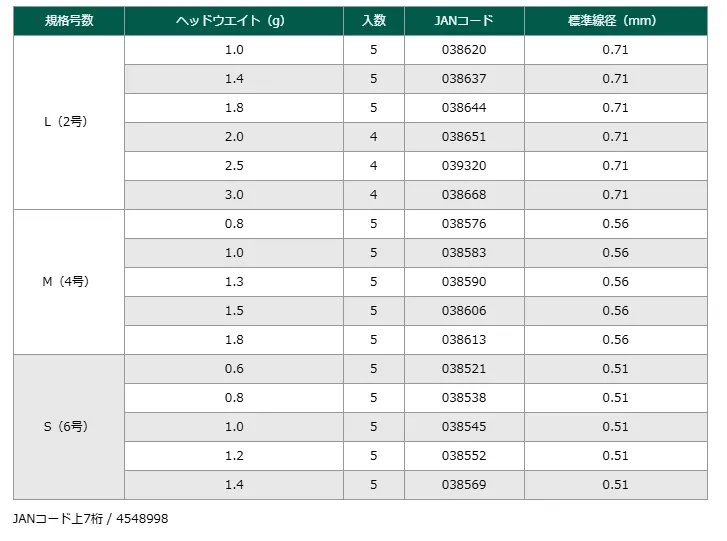Click the ヘッドウエイト (g) column header
Viewport: 727px width, 541px height.
(234, 21)
